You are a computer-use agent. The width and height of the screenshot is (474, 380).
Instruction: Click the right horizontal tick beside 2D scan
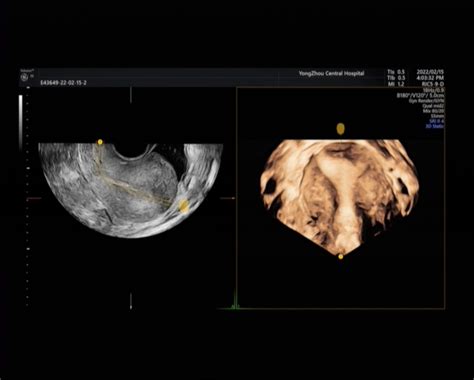click(x=228, y=198)
